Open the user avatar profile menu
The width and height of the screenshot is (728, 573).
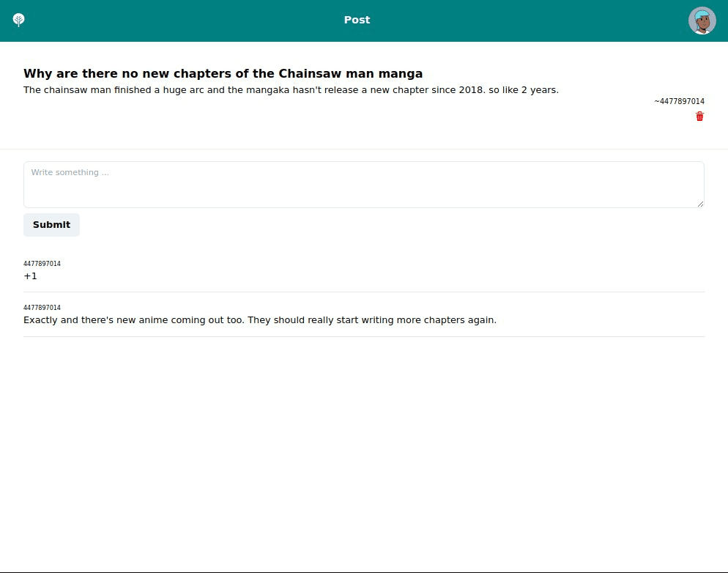pyautogui.click(x=702, y=21)
